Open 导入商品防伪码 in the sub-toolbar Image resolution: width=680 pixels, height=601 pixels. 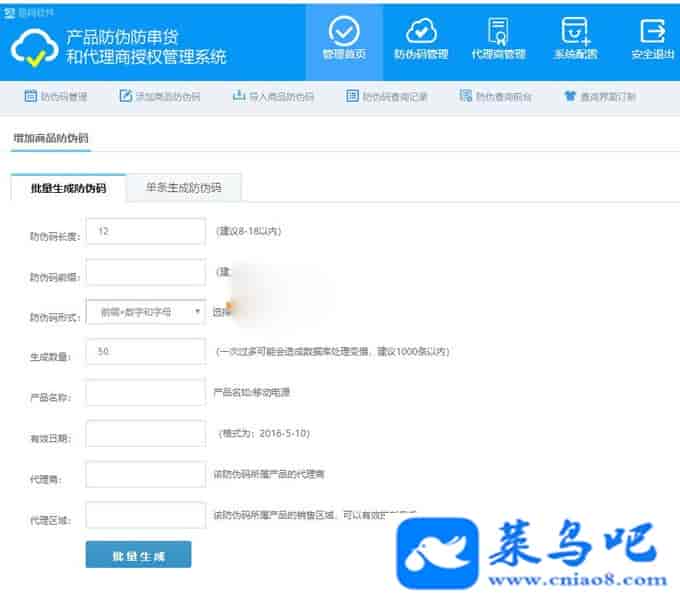click(273, 96)
